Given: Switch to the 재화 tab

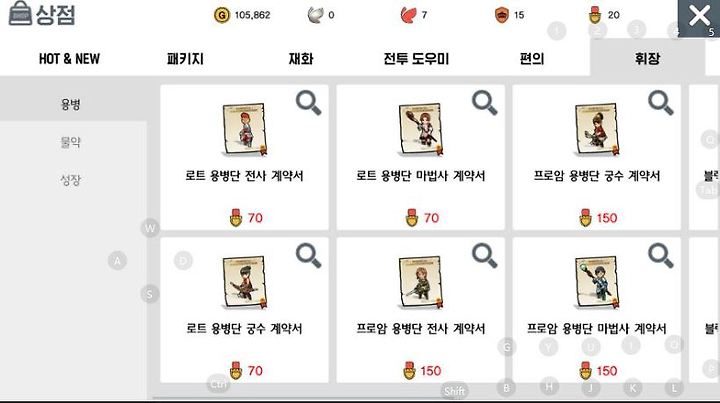Looking at the screenshot, I should [301, 59].
